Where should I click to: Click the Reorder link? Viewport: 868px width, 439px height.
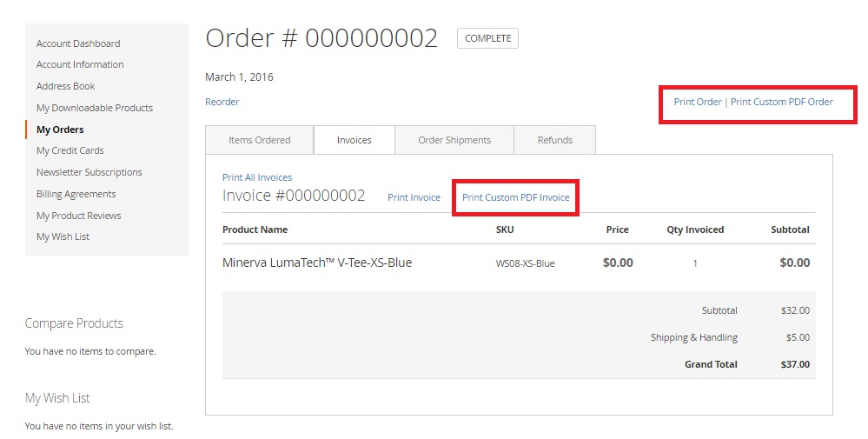(x=222, y=102)
